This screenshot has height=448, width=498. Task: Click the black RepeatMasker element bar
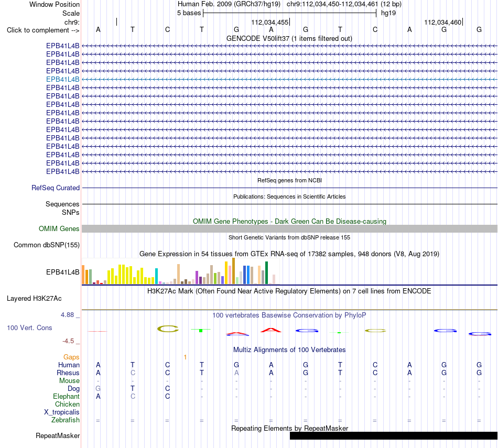pyautogui.click(x=394, y=435)
